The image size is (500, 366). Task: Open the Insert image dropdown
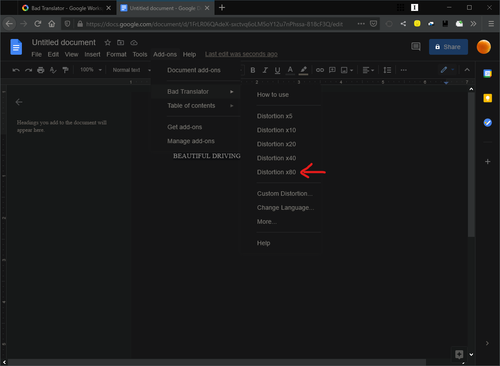tap(347, 70)
